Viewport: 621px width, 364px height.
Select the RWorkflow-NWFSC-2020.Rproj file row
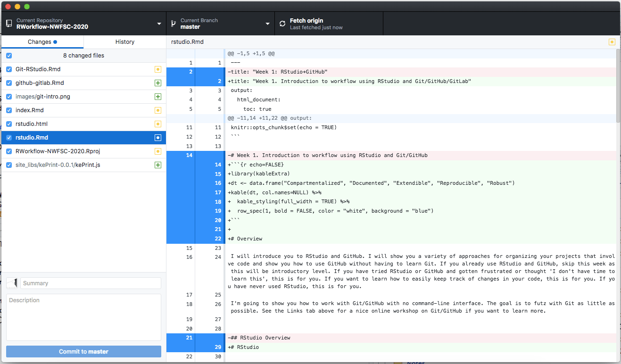coord(83,151)
